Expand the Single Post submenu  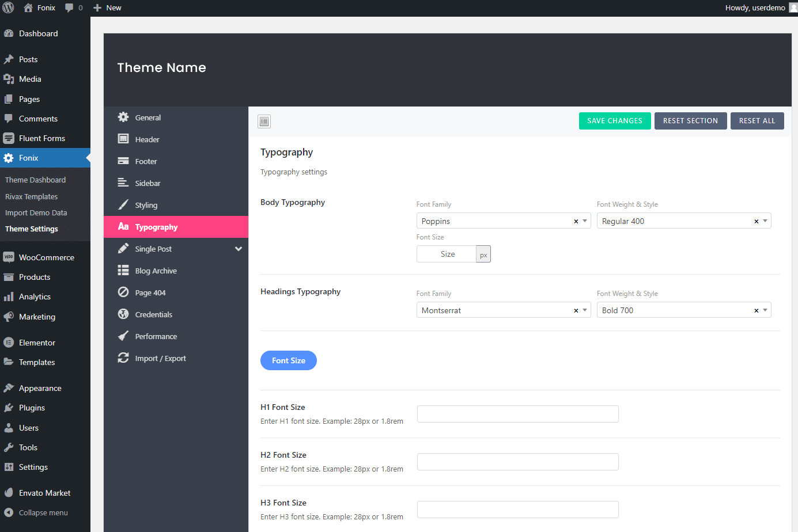[238, 249]
